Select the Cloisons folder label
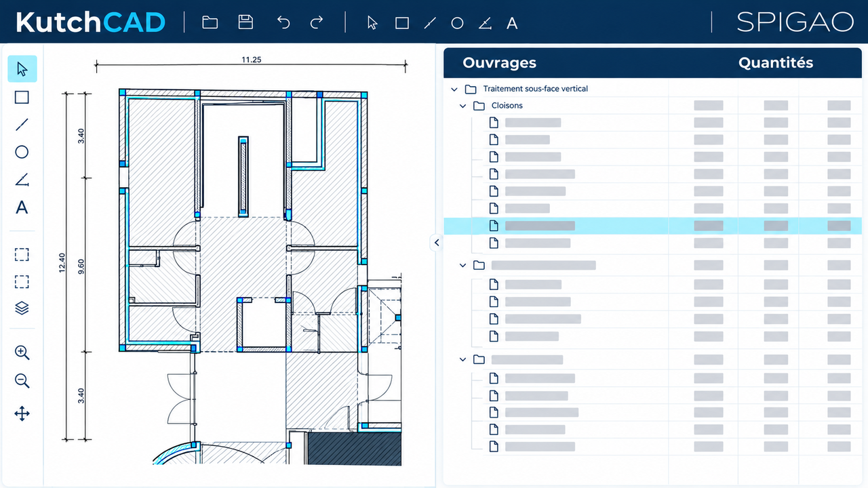The width and height of the screenshot is (868, 488). 507,106
